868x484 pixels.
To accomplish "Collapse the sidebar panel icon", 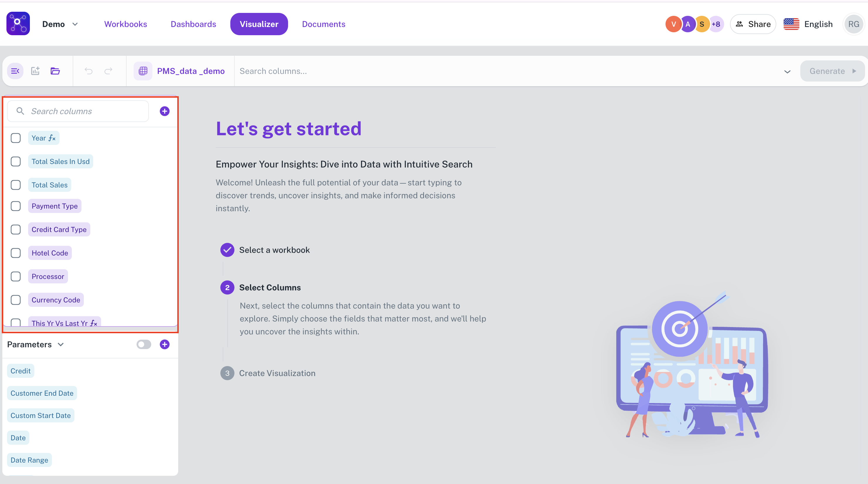I will [15, 71].
